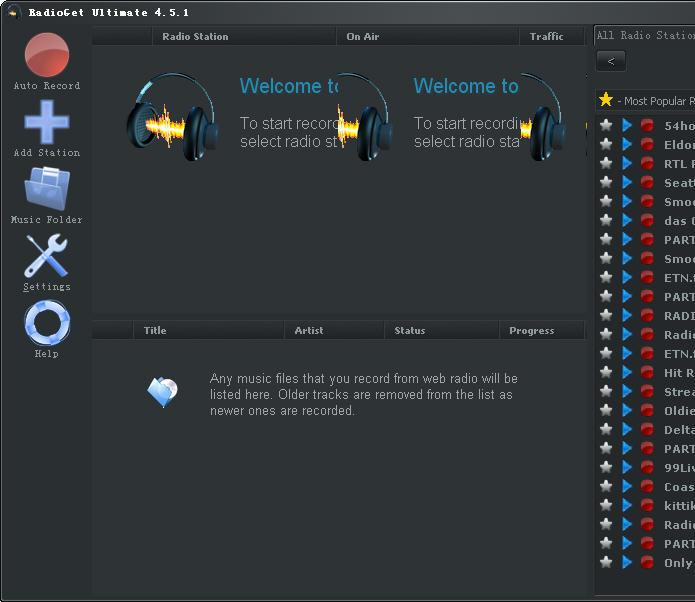This screenshot has height=602, width=695.
Task: Sort recordings by Artist column
Action: [x=308, y=331]
